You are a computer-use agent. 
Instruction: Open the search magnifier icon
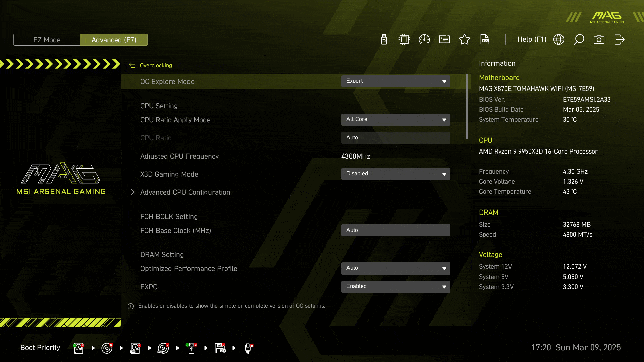coord(579,40)
